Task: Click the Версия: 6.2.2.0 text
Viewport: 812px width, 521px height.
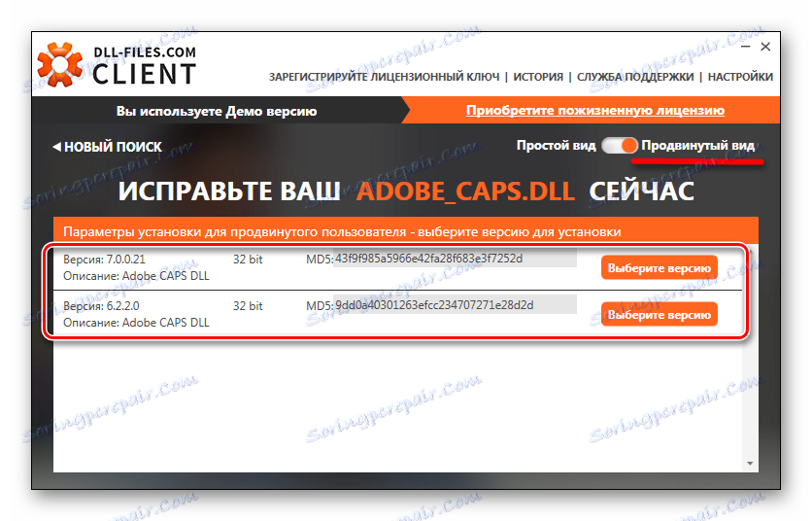Action: pos(101,306)
